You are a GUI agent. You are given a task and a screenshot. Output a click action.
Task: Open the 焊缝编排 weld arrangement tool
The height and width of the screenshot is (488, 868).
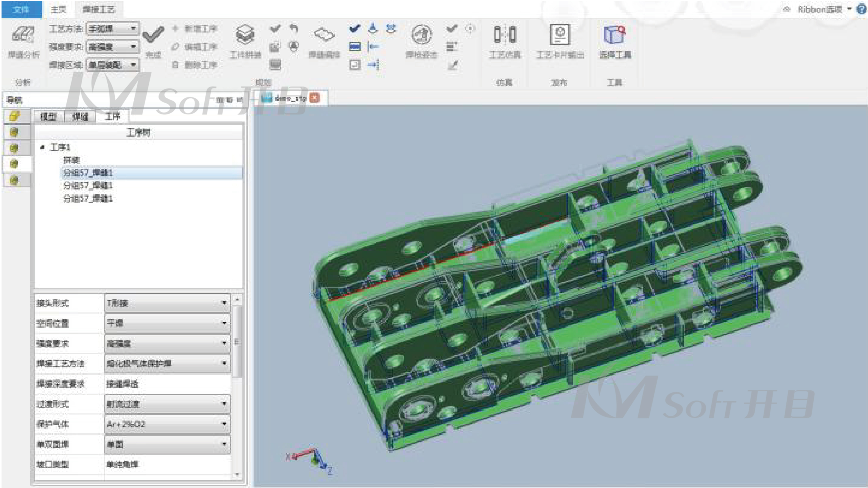tap(324, 42)
